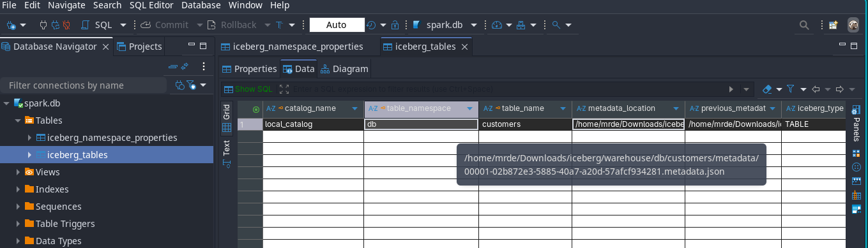Image resolution: width=868 pixels, height=248 pixels.
Task: Expand the Sequences folder
Action: (x=18, y=207)
